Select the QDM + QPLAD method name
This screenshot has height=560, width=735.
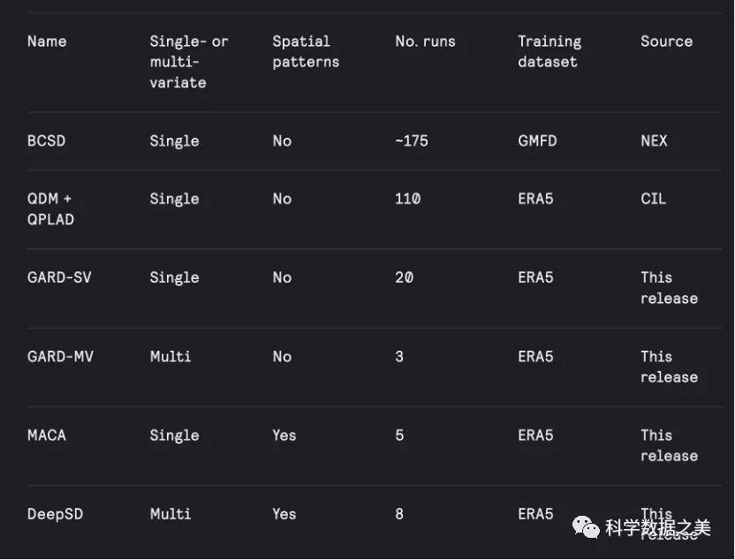click(x=49, y=209)
